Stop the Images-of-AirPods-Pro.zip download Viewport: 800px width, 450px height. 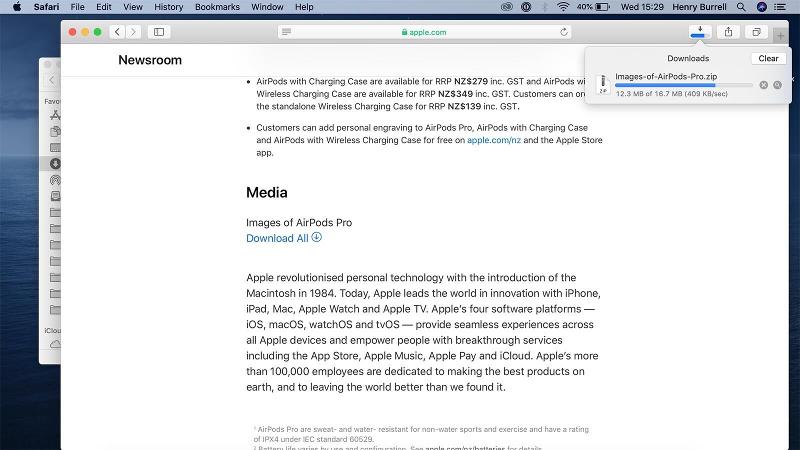click(x=763, y=85)
